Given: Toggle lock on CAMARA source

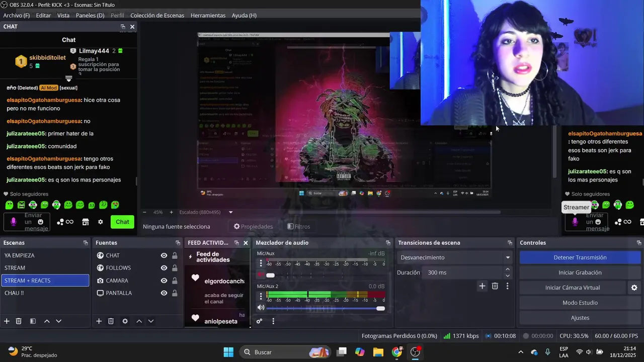Looking at the screenshot, I should pyautogui.click(x=175, y=281).
